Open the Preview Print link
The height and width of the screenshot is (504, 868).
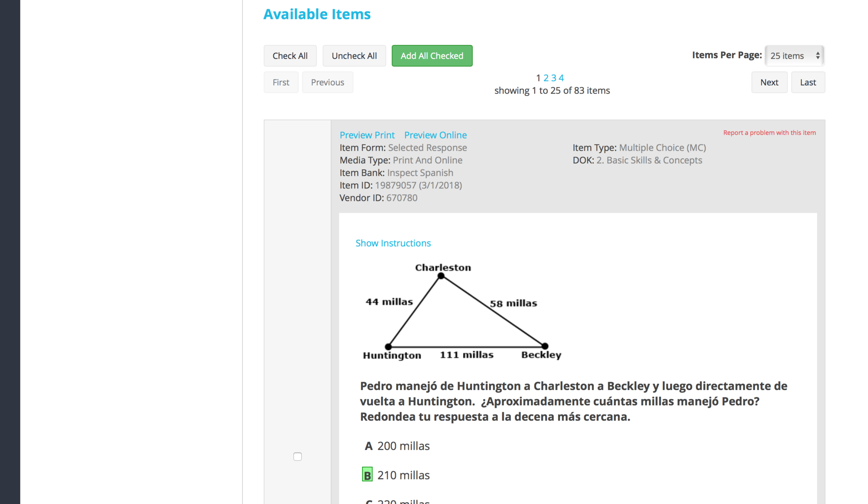[367, 135]
